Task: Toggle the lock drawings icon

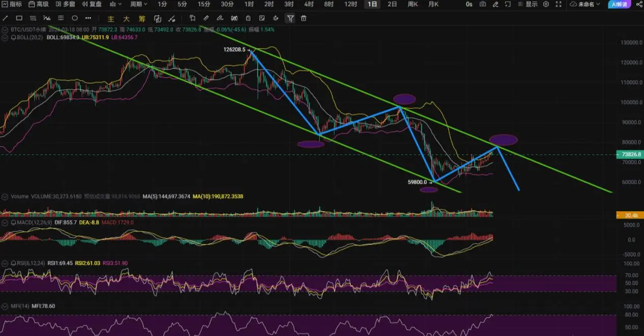Action: (248, 18)
